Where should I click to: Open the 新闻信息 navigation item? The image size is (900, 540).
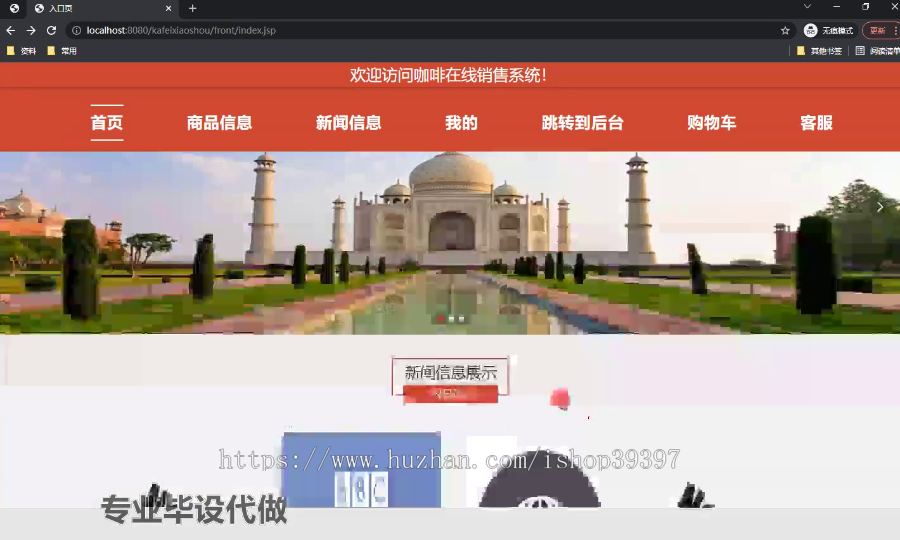[348, 123]
